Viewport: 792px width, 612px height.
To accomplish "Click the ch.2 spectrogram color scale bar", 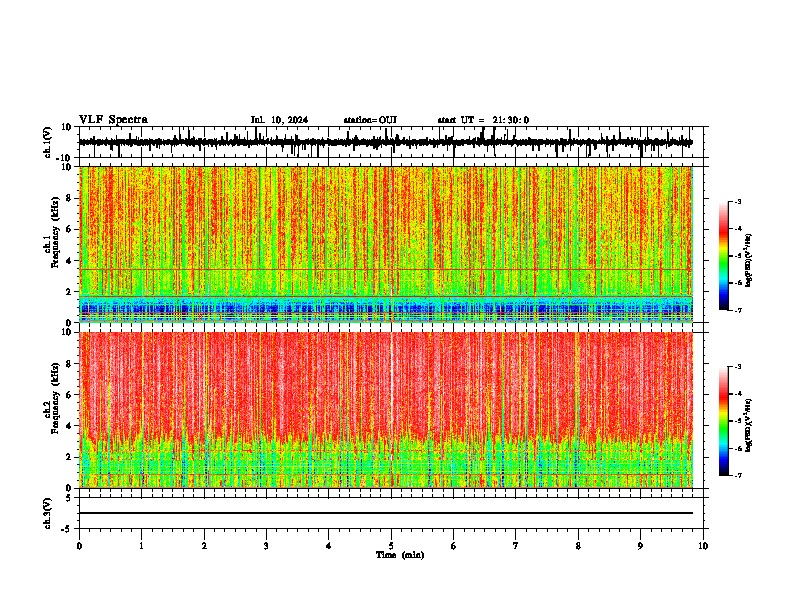I will point(724,421).
